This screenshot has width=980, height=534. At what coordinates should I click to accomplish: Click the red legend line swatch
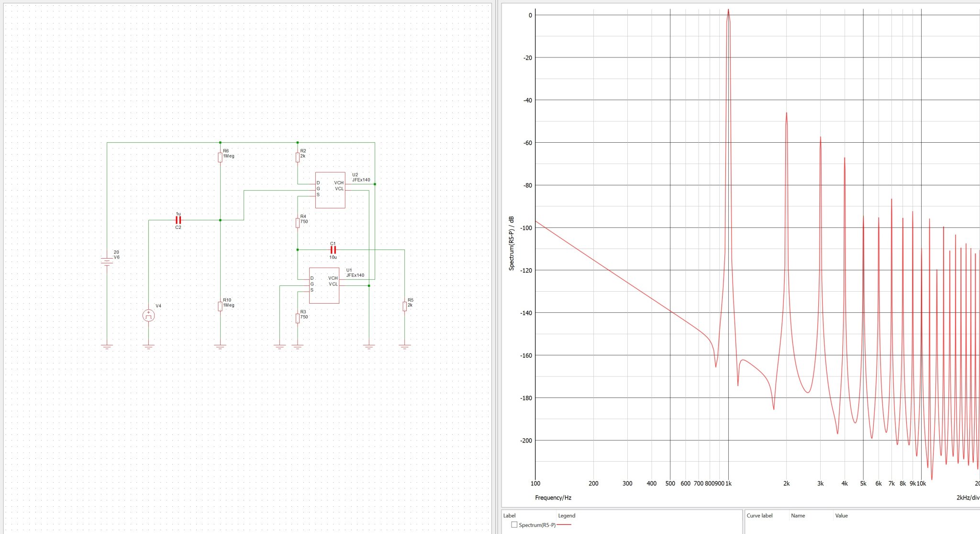564,525
